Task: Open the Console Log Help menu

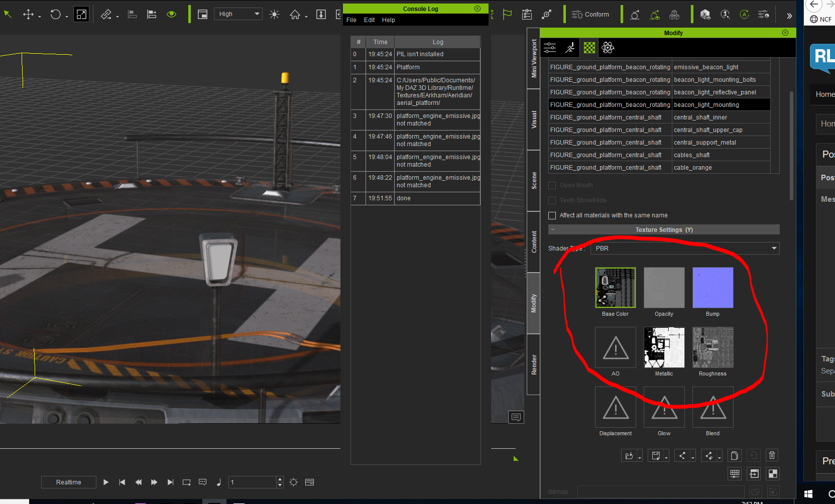Action: pyautogui.click(x=389, y=20)
